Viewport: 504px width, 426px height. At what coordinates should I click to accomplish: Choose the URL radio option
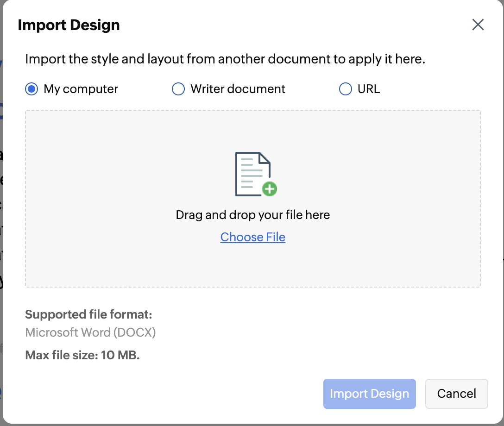click(x=346, y=89)
